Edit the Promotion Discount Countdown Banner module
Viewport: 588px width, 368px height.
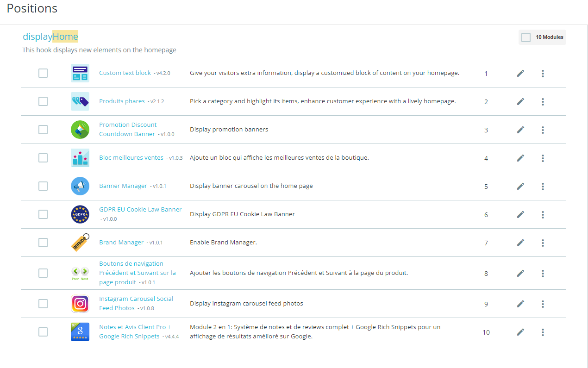coord(520,130)
